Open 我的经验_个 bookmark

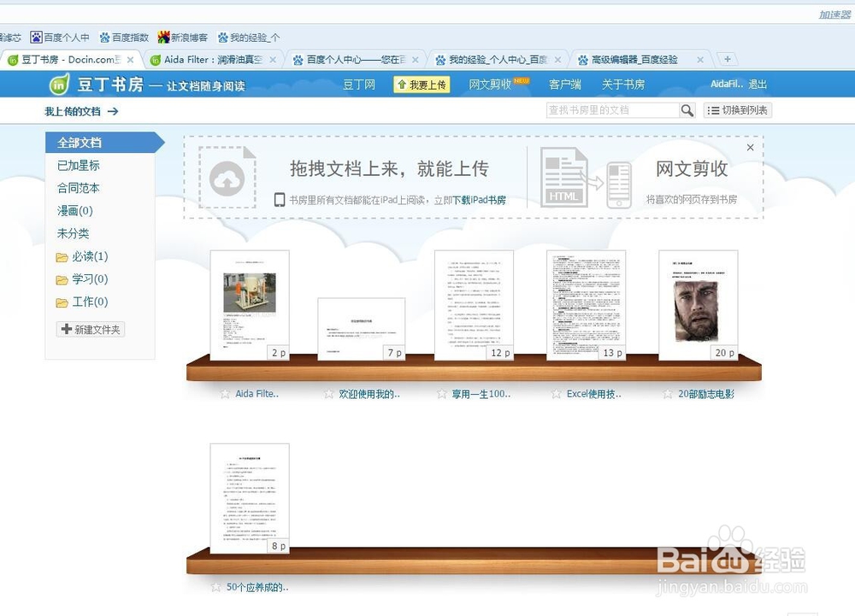pyautogui.click(x=249, y=38)
